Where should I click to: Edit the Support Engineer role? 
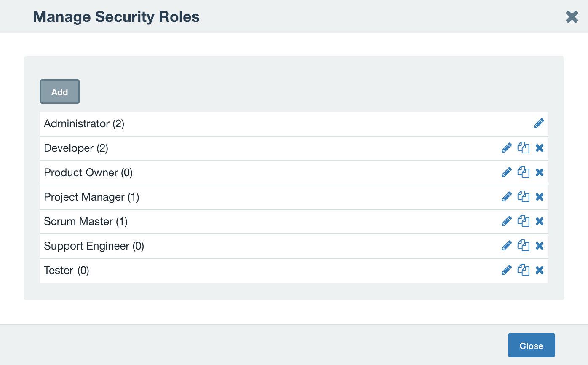click(506, 246)
